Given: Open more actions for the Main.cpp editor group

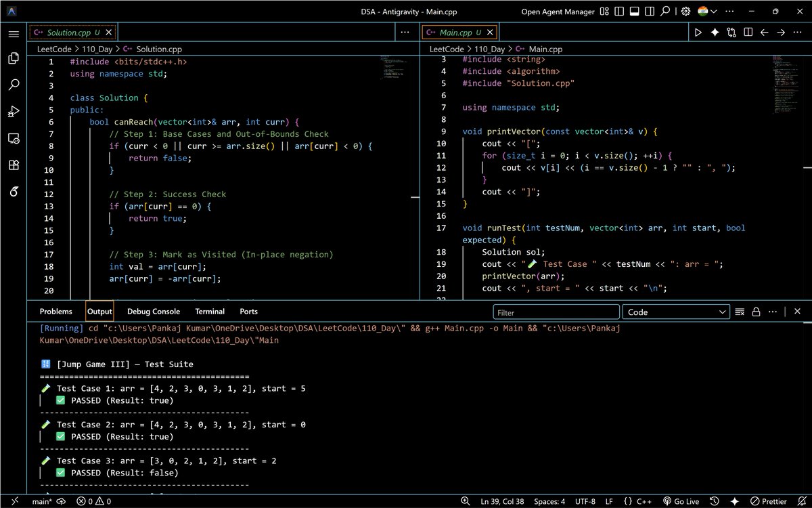Looking at the screenshot, I should coord(798,33).
